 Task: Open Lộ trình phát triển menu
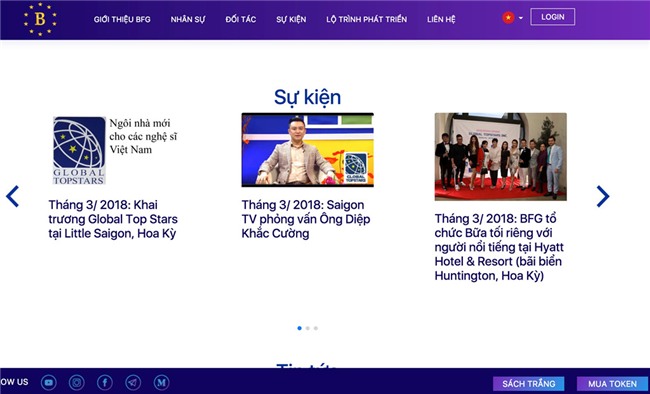366,19
